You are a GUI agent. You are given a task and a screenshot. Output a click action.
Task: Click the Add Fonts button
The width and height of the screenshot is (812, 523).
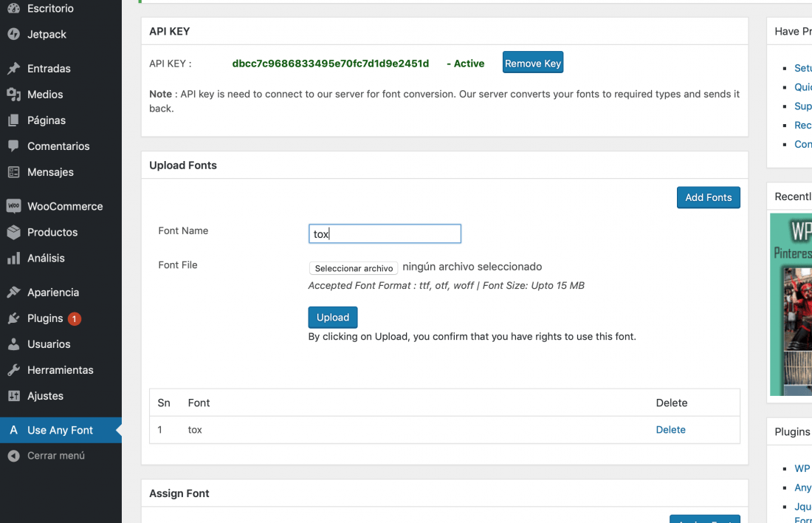pos(709,197)
